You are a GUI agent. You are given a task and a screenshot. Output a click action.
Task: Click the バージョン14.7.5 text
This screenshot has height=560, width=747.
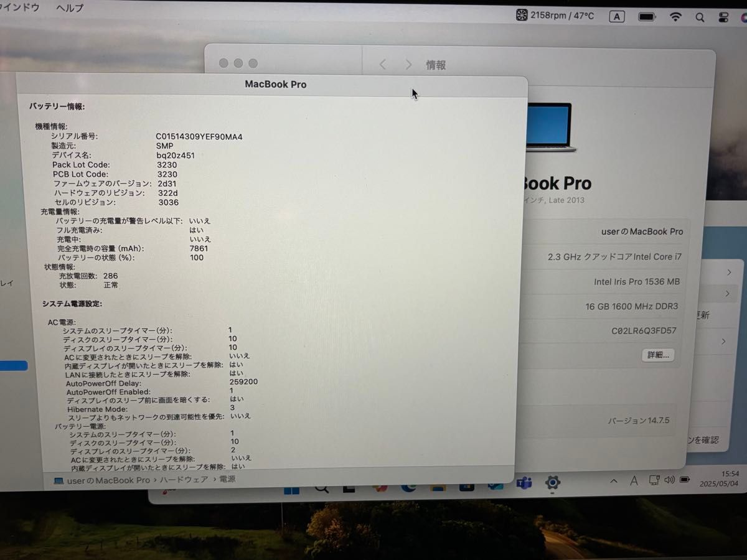[638, 421]
